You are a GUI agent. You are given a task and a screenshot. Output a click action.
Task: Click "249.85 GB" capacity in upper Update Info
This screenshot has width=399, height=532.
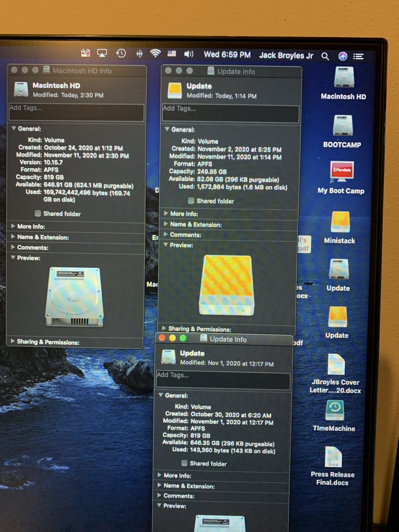click(212, 172)
